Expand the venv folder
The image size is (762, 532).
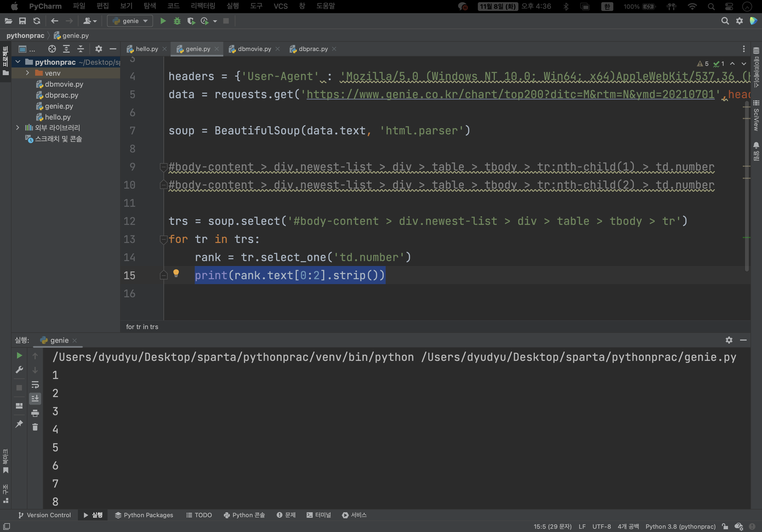click(x=27, y=73)
